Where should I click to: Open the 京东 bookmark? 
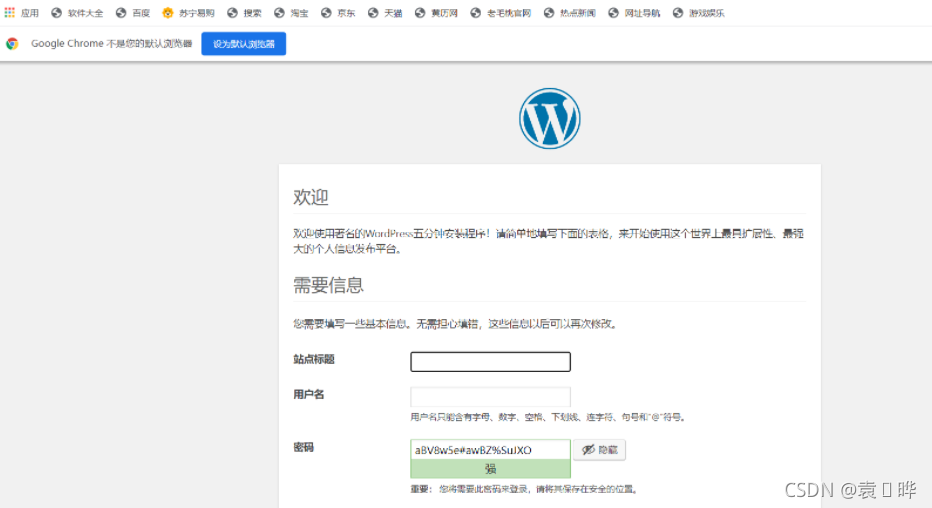tap(338, 12)
